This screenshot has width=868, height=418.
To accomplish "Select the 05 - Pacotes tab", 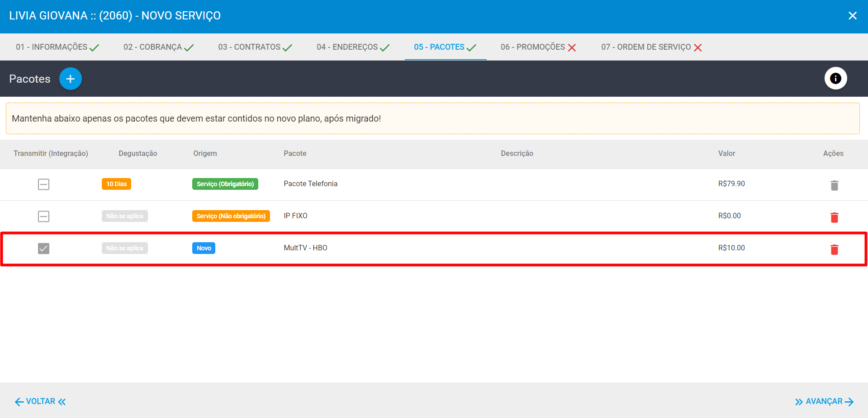I will tap(446, 47).
